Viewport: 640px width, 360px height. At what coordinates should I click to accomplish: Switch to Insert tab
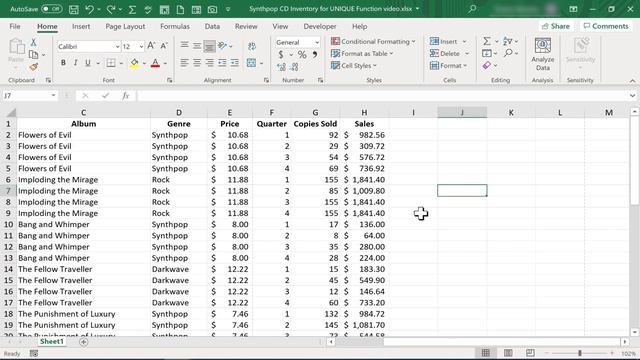81,26
